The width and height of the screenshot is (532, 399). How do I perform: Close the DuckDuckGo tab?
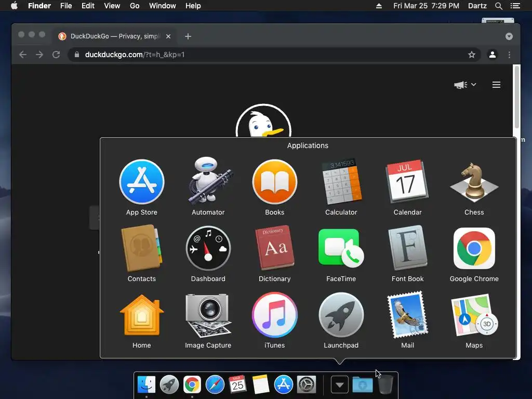point(168,36)
